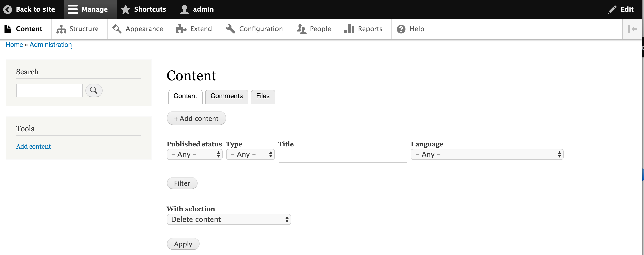Click the search magnifier icon
The height and width of the screenshot is (255, 644).
click(x=94, y=90)
